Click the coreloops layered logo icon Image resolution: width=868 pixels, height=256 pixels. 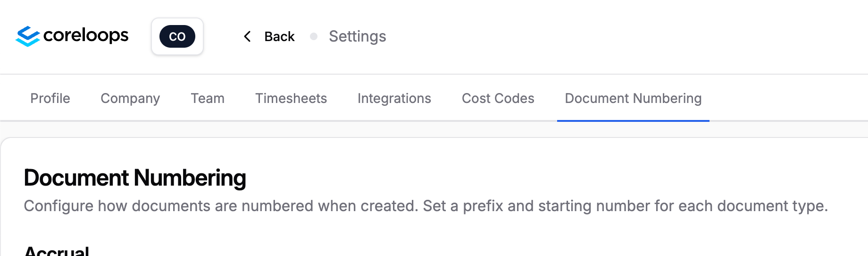click(x=27, y=36)
